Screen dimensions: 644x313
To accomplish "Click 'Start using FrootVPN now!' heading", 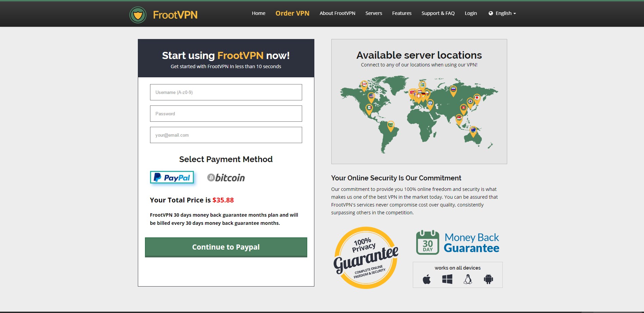I will (x=226, y=55).
